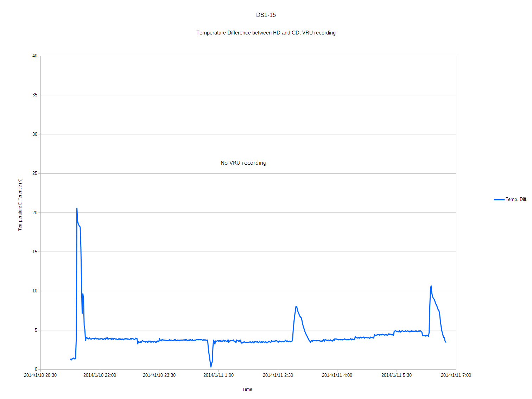This screenshot has width=532, height=399.
Task: Select the y-axis tick label 0
Action: [x=36, y=369]
